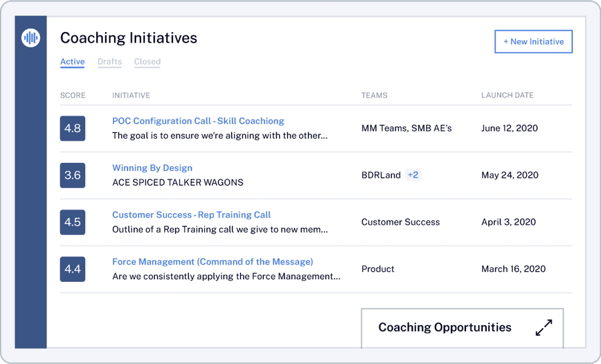Click the +2 teams badge next to BDRLand
The image size is (601, 364).
click(x=413, y=175)
